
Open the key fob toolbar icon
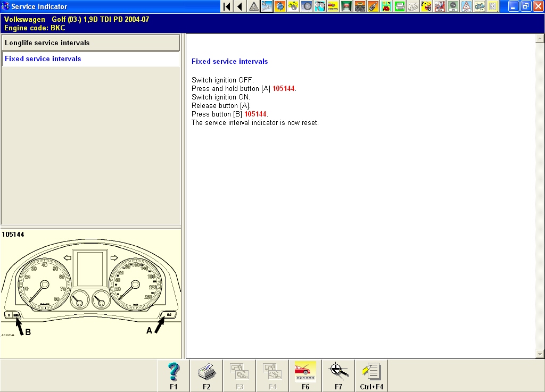click(373, 6)
